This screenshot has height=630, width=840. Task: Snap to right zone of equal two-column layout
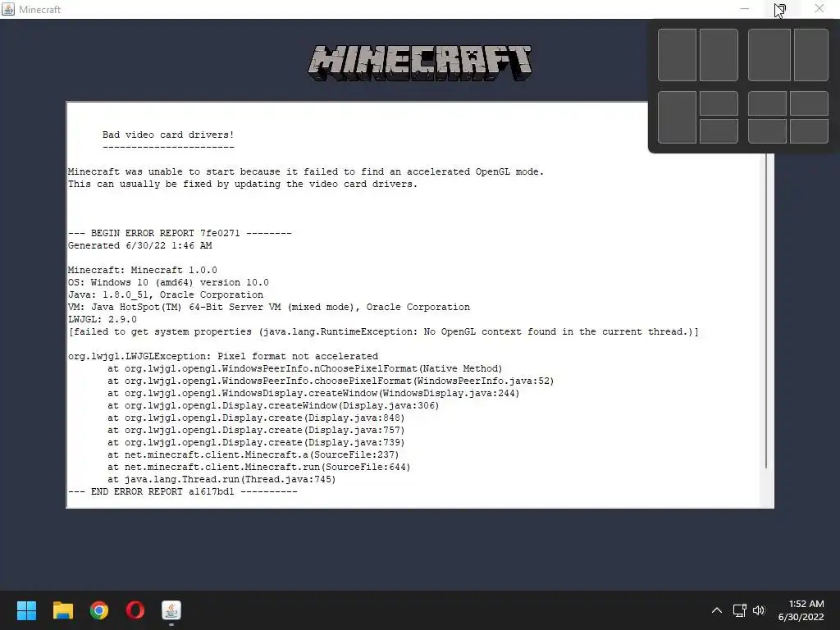tap(719, 55)
